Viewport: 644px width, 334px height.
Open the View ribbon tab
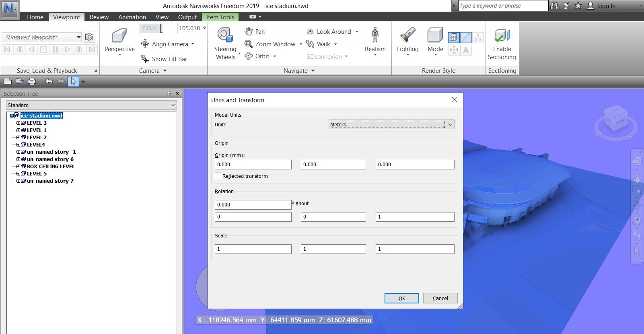click(x=162, y=17)
